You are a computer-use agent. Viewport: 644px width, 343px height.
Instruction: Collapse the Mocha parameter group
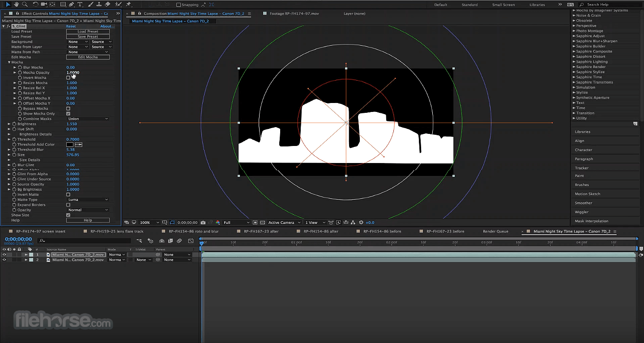[x=9, y=62]
